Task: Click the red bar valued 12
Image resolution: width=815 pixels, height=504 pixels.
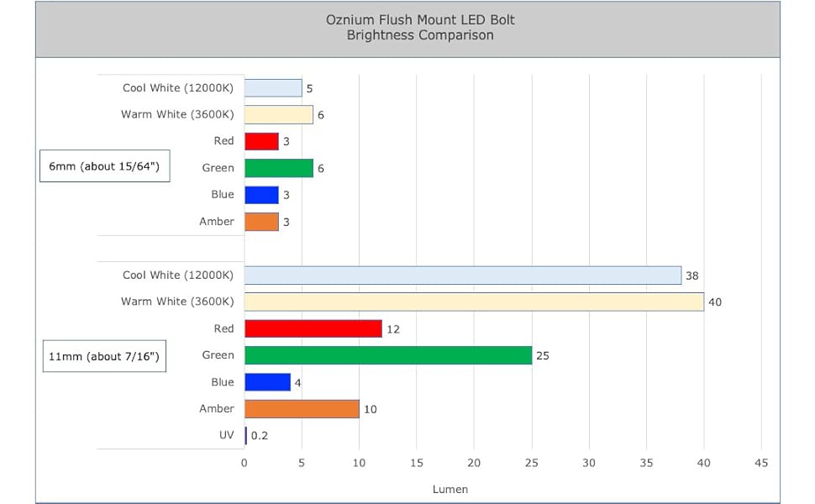Action: tap(313, 328)
